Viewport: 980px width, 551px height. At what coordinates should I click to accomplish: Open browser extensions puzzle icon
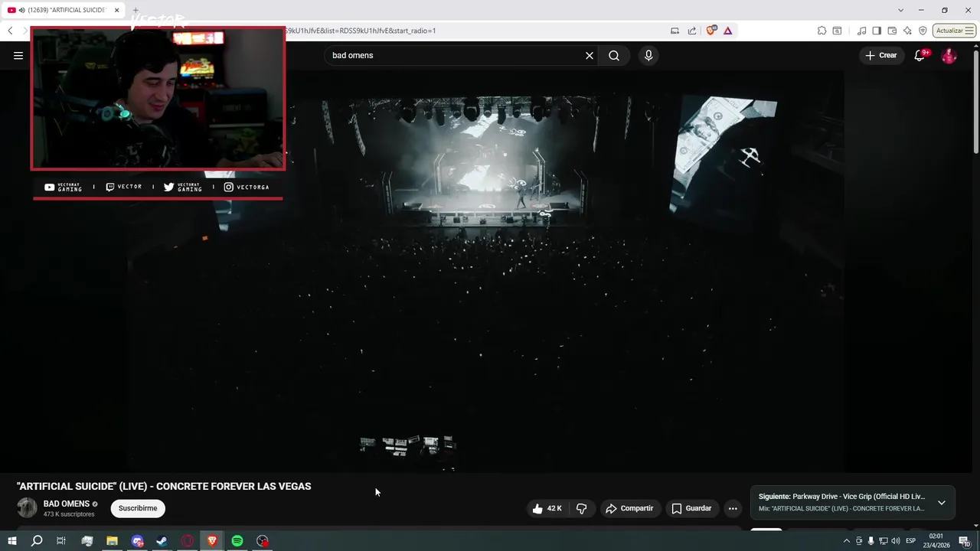[x=822, y=31]
